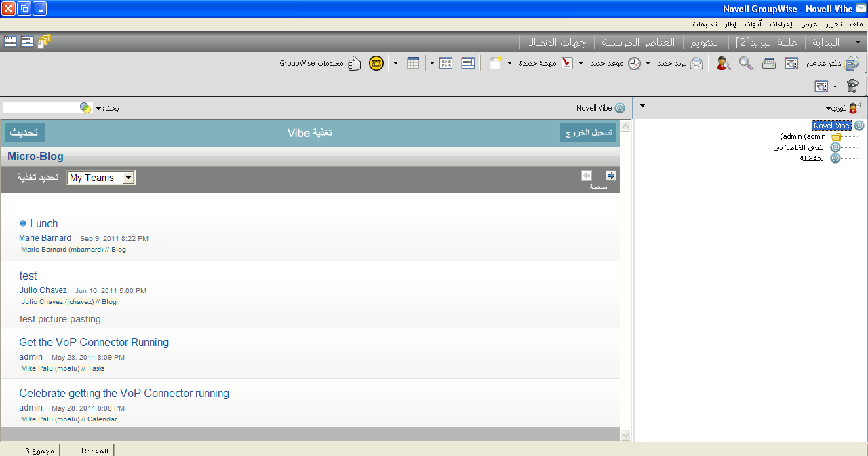The image size is (868, 456).
Task: Click the view settings icon beside trash
Action: click(821, 86)
